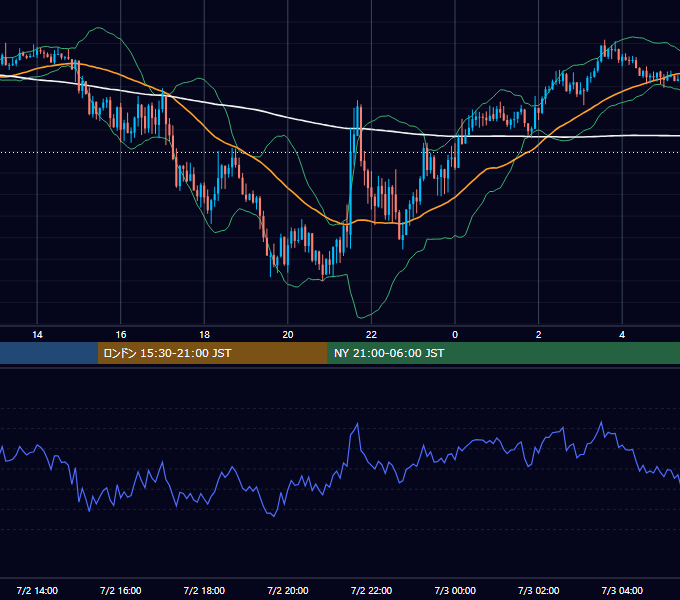The image size is (680, 600).
Task: Click the upper time axis label 16
Action: pyautogui.click(x=121, y=335)
